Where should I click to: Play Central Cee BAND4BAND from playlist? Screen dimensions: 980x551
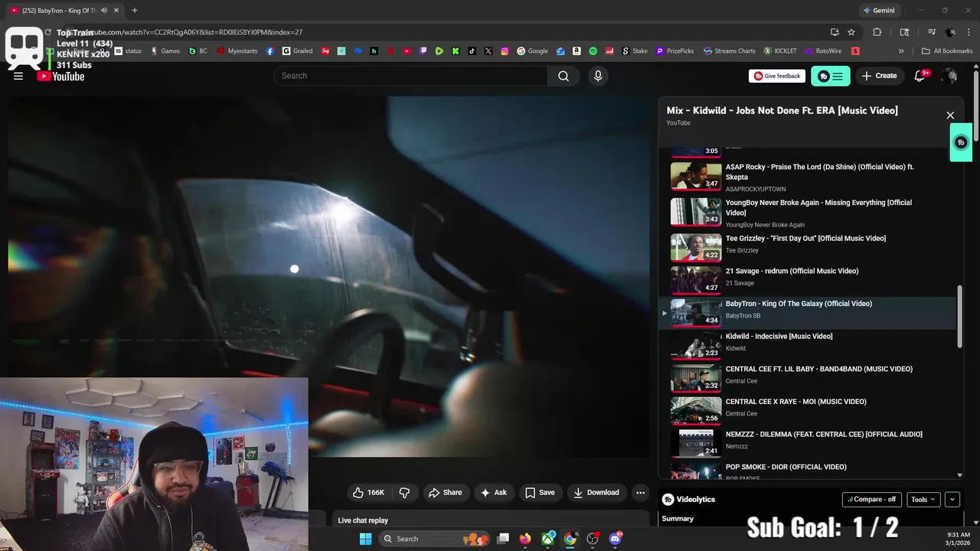click(x=808, y=378)
